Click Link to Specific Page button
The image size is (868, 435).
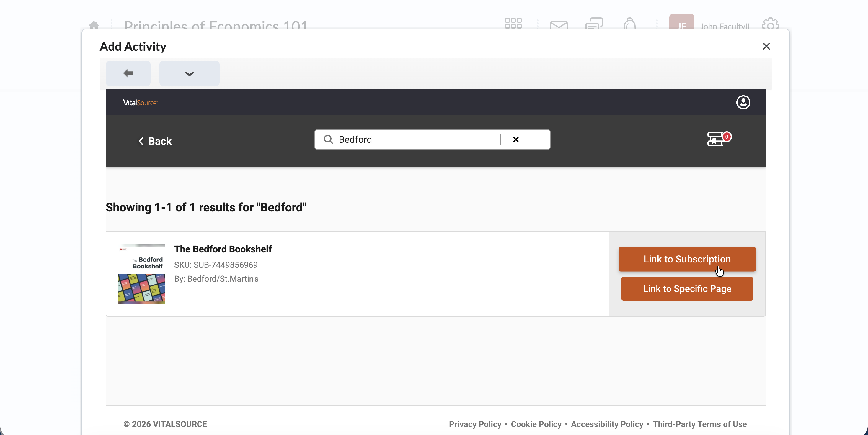pyautogui.click(x=687, y=288)
